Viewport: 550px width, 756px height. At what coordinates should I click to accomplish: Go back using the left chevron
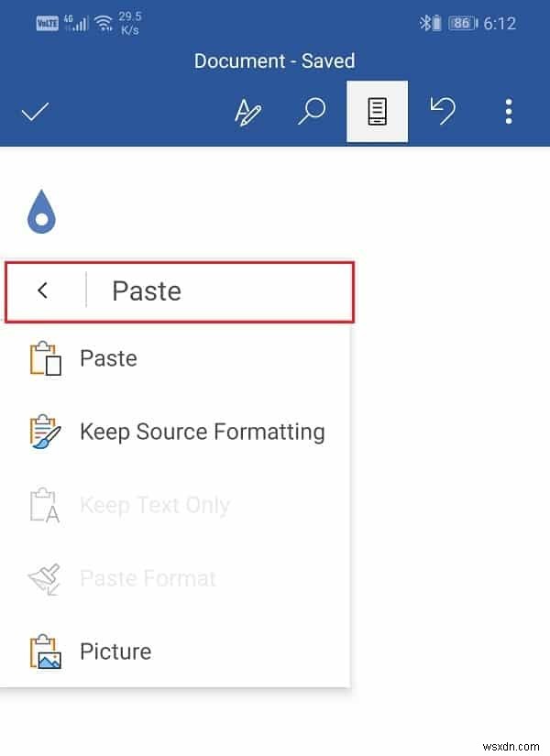[x=43, y=290]
